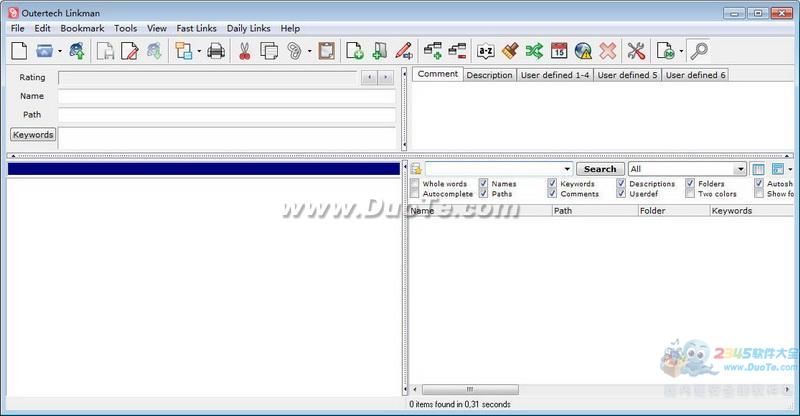Click the brush cleanup icon

(x=510, y=51)
